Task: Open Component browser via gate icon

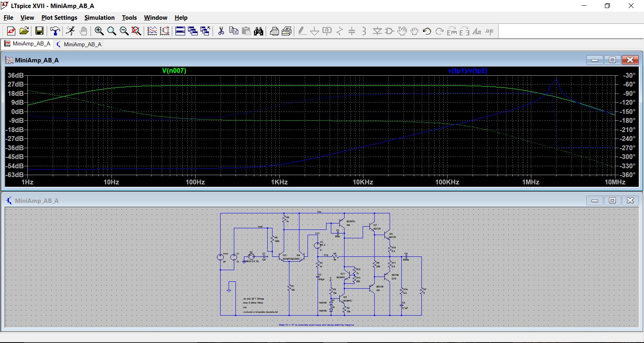Action: tap(390, 31)
